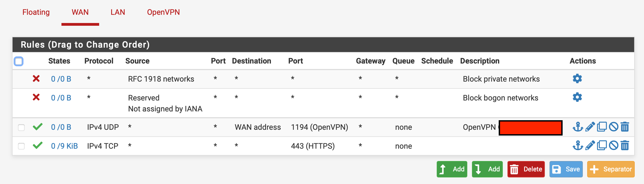Go to the OpenVPN tab
This screenshot has width=644, height=184.
click(163, 12)
